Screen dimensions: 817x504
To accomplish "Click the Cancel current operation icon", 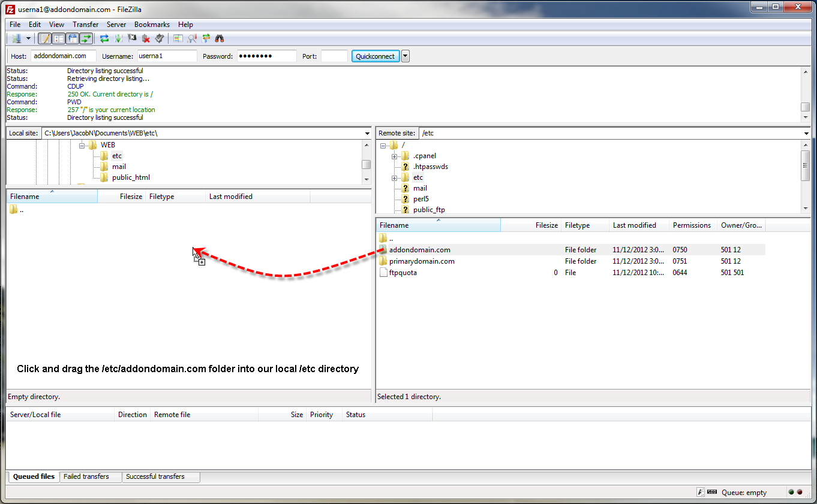I will [x=132, y=38].
